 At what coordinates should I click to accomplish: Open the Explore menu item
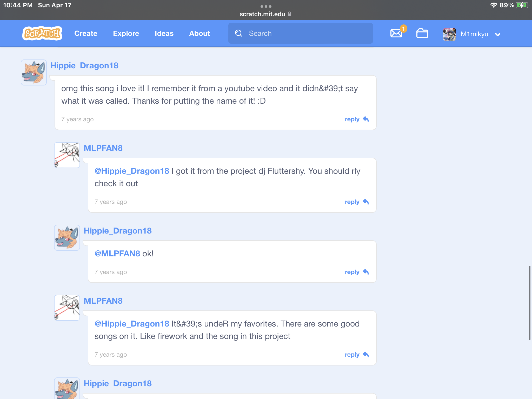coord(126,34)
